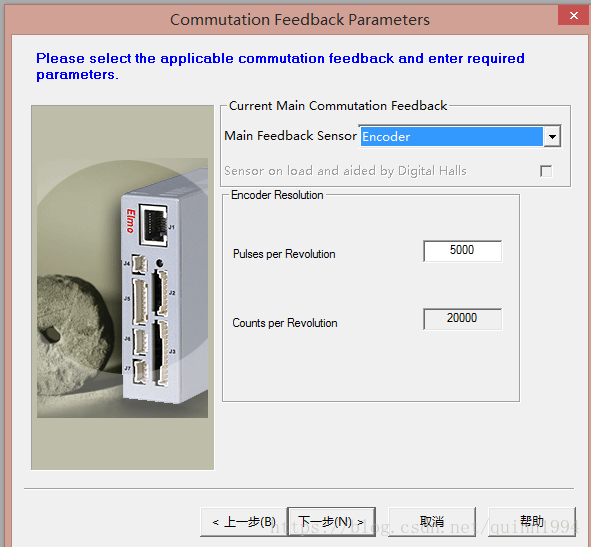Click the Counts per Revolution field showing 20000
This screenshot has height=547, width=591.
click(462, 319)
